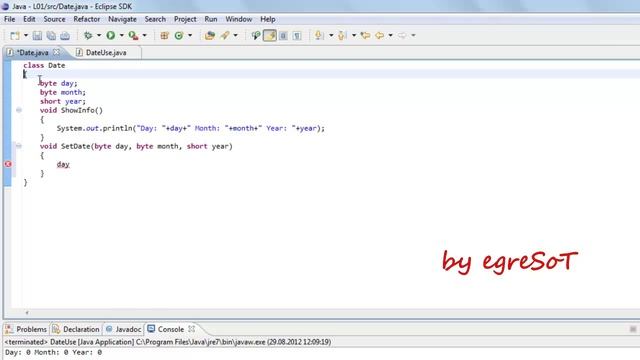Click the Run External Tools icon
Screen dimensions: 640x360
[x=133, y=36]
